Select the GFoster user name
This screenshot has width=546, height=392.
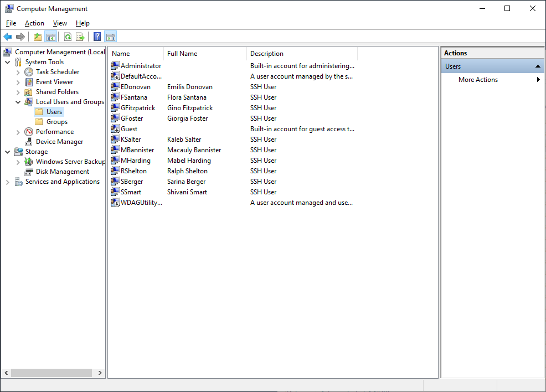click(132, 118)
